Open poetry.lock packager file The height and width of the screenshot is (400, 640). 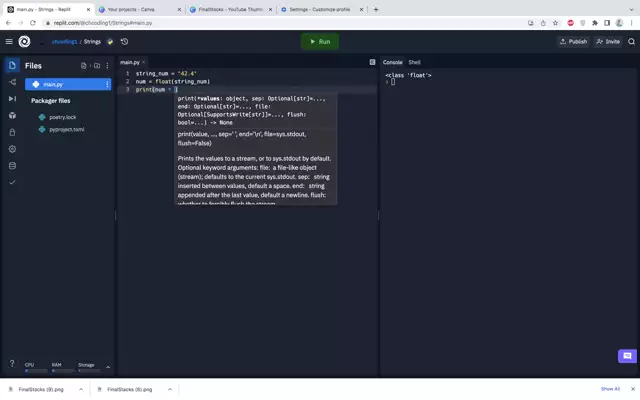coord(63,117)
